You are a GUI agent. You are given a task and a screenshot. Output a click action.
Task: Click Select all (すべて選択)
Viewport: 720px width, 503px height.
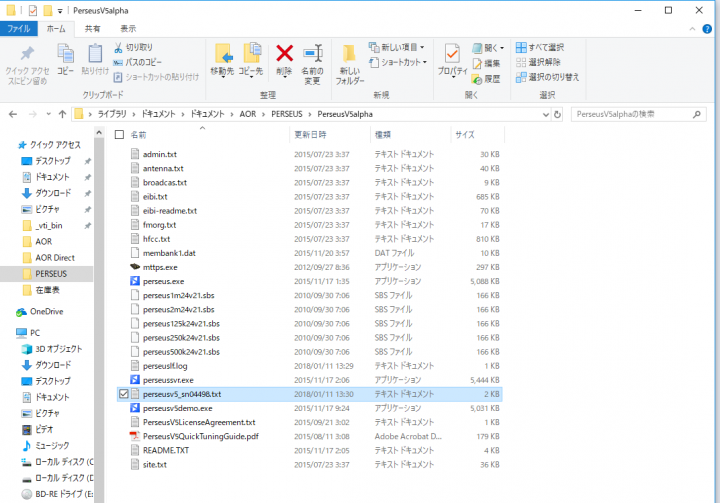(x=540, y=47)
